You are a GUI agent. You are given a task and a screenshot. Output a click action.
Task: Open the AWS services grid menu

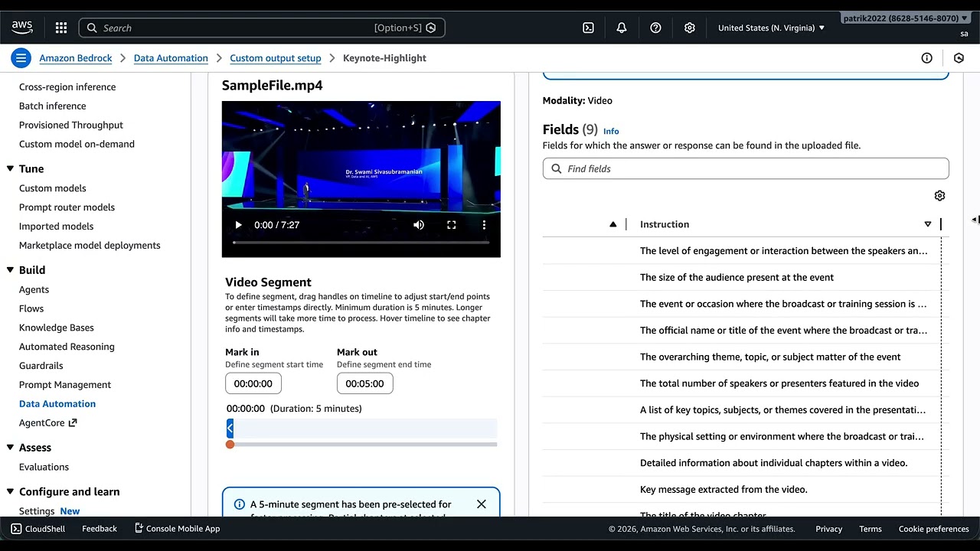pos(61,28)
